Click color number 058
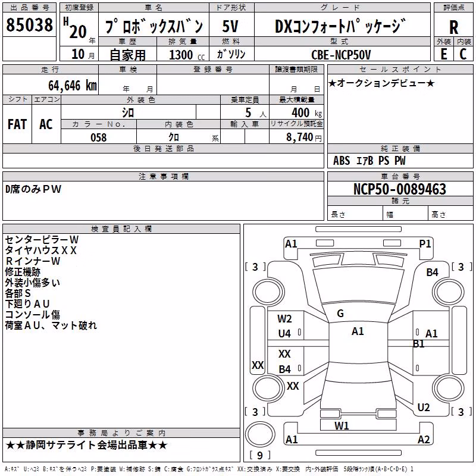 pyautogui.click(x=98, y=137)
